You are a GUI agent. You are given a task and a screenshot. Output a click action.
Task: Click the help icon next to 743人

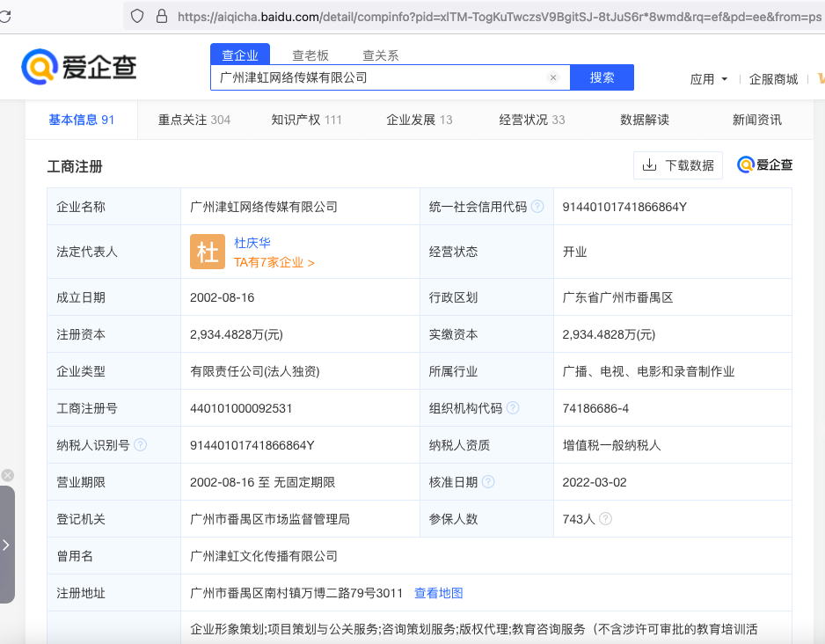point(606,519)
